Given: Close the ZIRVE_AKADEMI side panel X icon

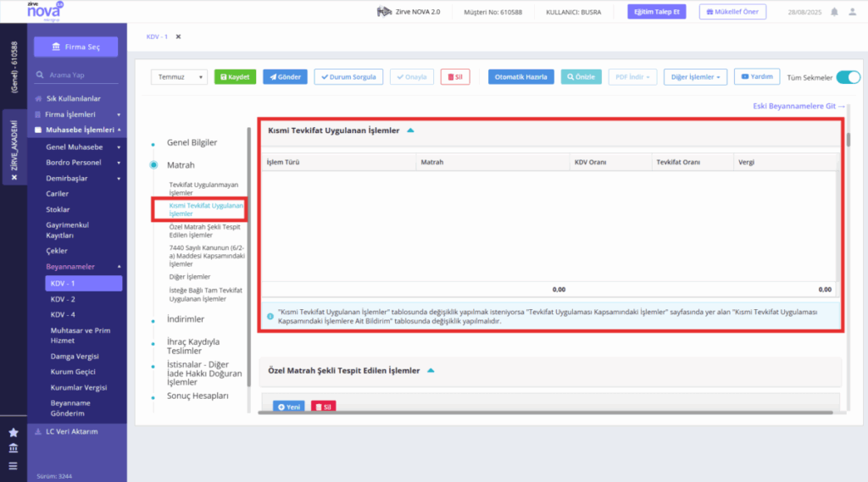Looking at the screenshot, I should 14,178.
